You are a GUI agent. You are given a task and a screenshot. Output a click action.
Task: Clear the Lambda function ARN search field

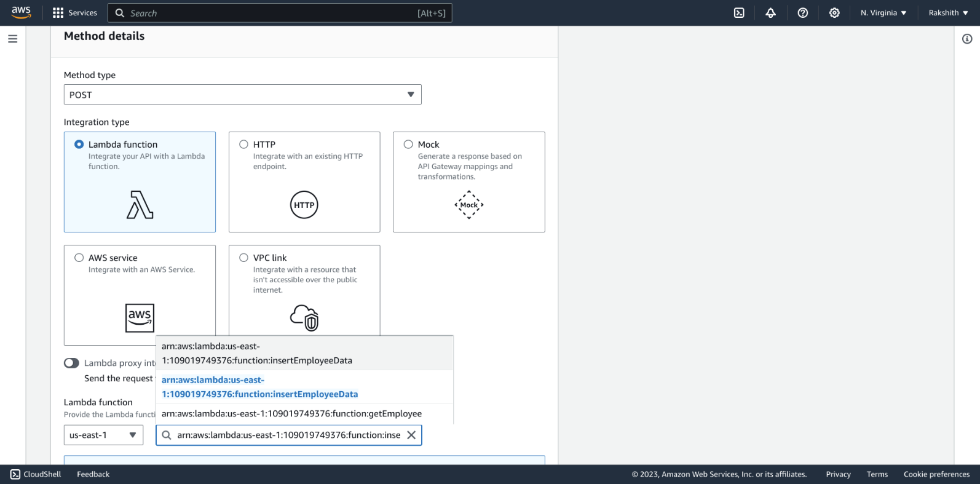coord(411,435)
